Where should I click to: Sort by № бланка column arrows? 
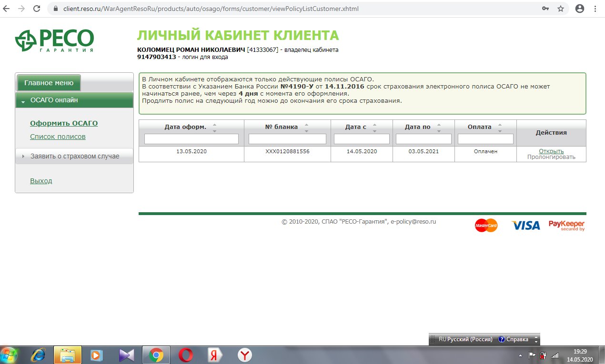(306, 127)
